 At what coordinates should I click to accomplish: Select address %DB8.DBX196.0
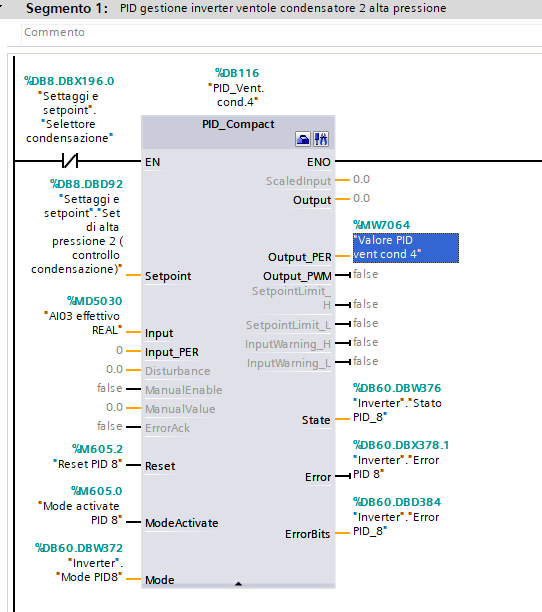[x=69, y=81]
